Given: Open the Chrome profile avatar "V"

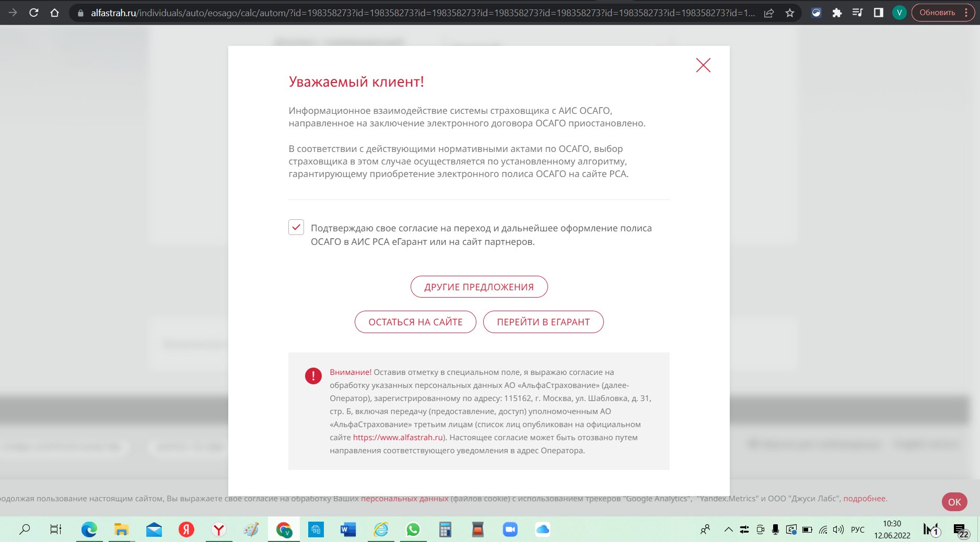Looking at the screenshot, I should [899, 13].
